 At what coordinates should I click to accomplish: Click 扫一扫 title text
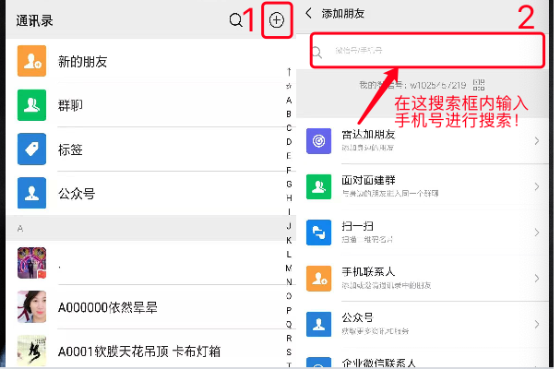point(358,226)
